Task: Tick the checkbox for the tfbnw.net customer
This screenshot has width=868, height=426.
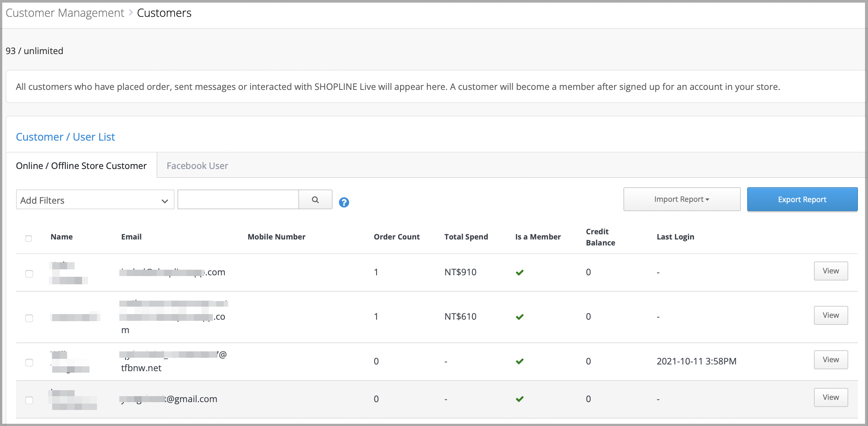Action: tap(29, 363)
